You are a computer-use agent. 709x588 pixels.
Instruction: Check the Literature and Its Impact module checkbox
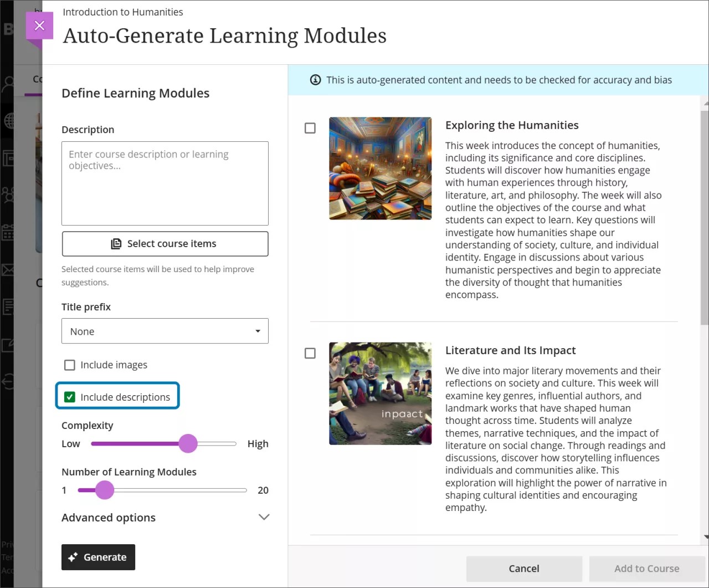[310, 353]
